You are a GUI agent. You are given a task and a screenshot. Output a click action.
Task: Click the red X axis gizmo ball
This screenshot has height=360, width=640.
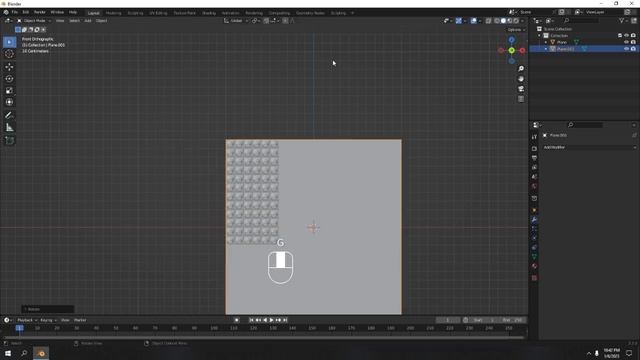[522, 50]
